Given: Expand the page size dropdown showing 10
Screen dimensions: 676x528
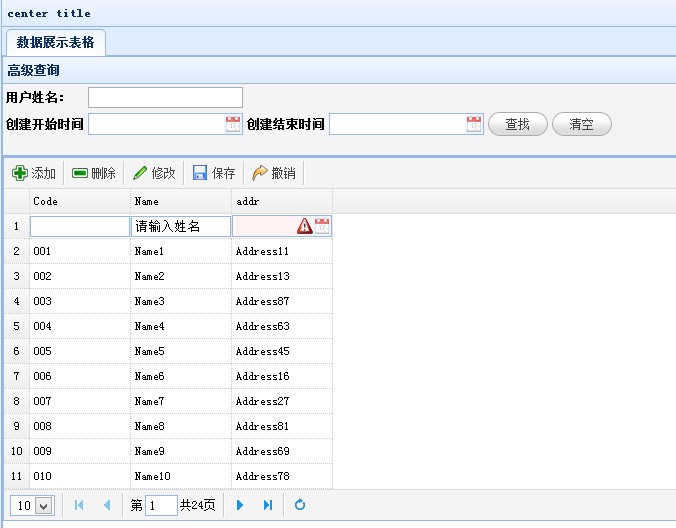Looking at the screenshot, I should 43,506.
